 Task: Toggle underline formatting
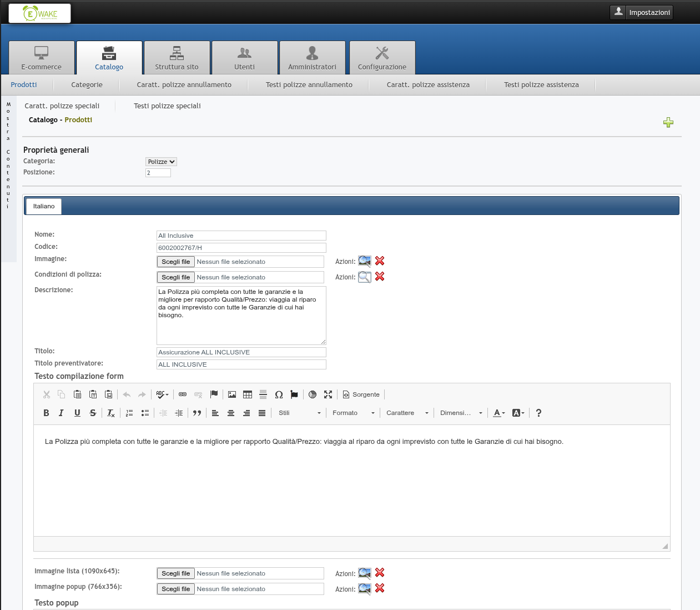pyautogui.click(x=77, y=413)
